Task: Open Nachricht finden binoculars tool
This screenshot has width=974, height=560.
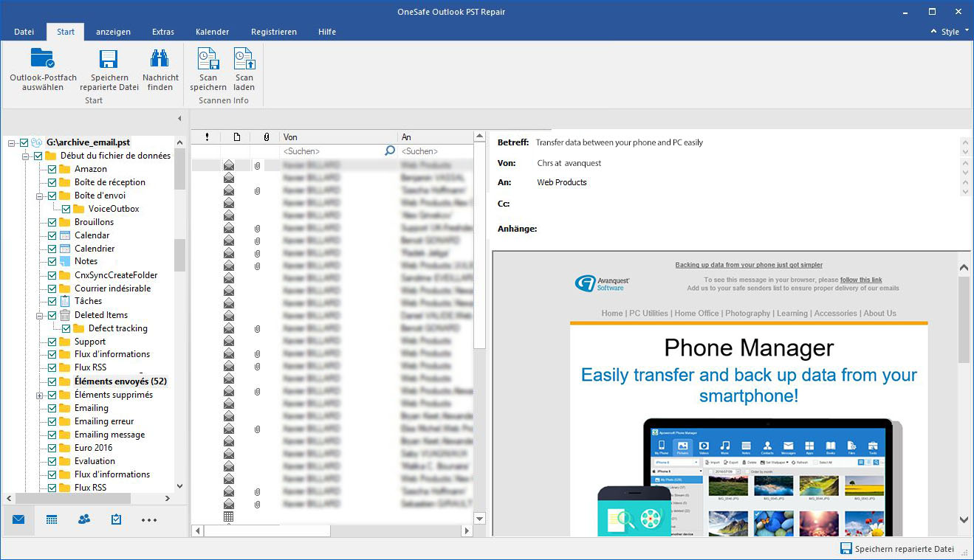Action: pos(160,59)
